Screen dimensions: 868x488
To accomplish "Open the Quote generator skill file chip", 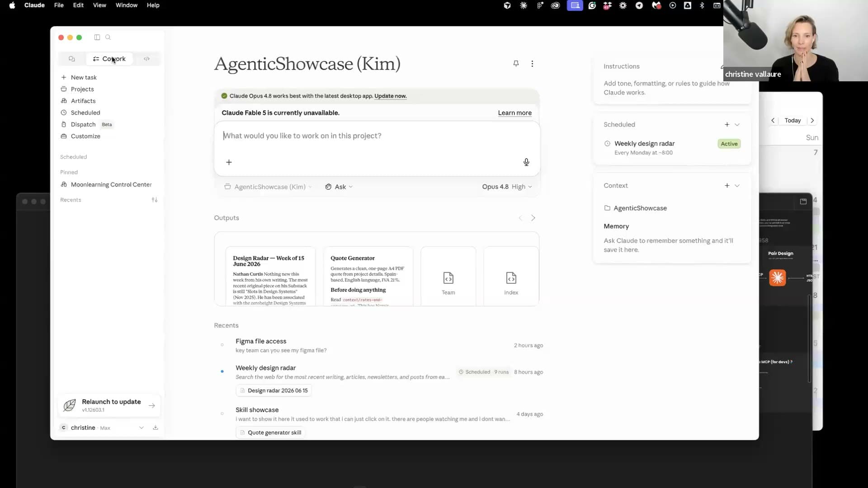I will (x=270, y=432).
